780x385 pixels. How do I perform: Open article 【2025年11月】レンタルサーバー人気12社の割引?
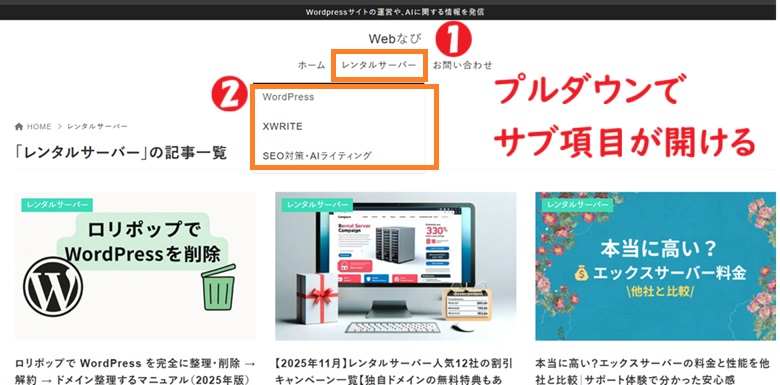coord(394,372)
